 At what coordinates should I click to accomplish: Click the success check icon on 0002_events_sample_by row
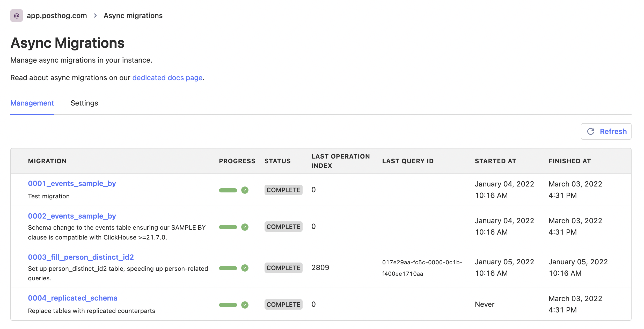coord(244,227)
